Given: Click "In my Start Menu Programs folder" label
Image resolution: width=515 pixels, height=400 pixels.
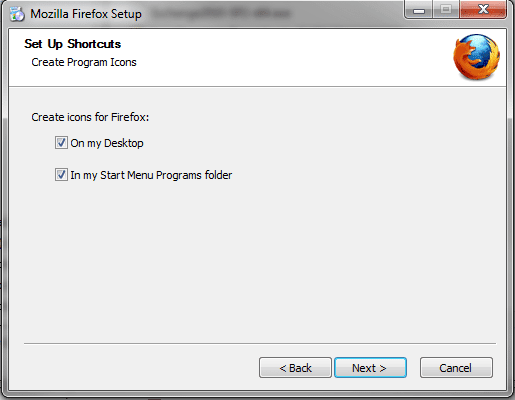Looking at the screenshot, I should [151, 175].
